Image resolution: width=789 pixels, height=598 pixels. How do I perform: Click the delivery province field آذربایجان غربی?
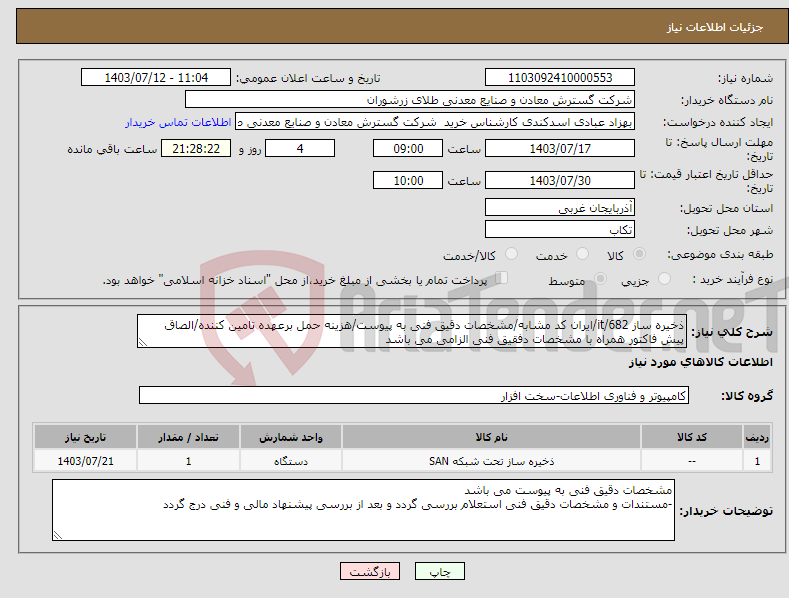tap(560, 207)
